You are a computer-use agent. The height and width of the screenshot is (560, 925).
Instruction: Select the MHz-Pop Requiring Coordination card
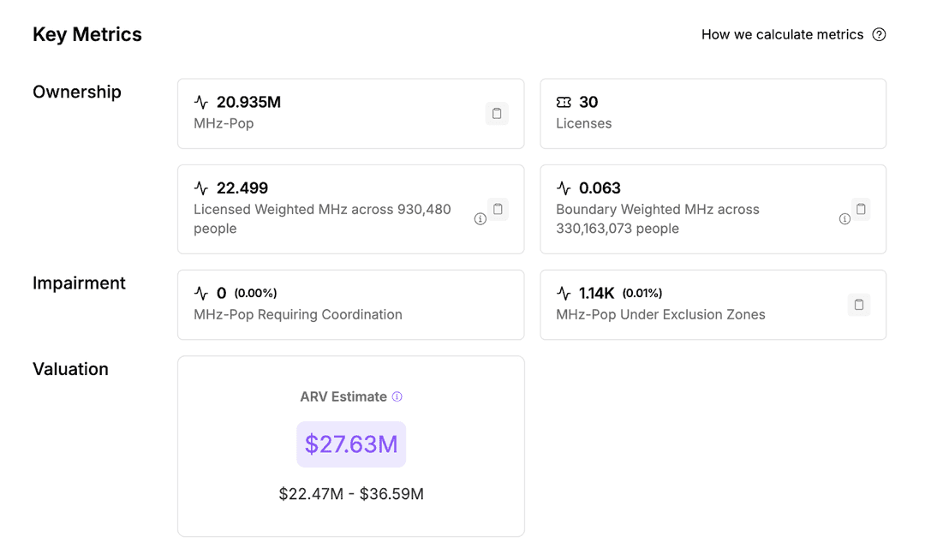[350, 305]
